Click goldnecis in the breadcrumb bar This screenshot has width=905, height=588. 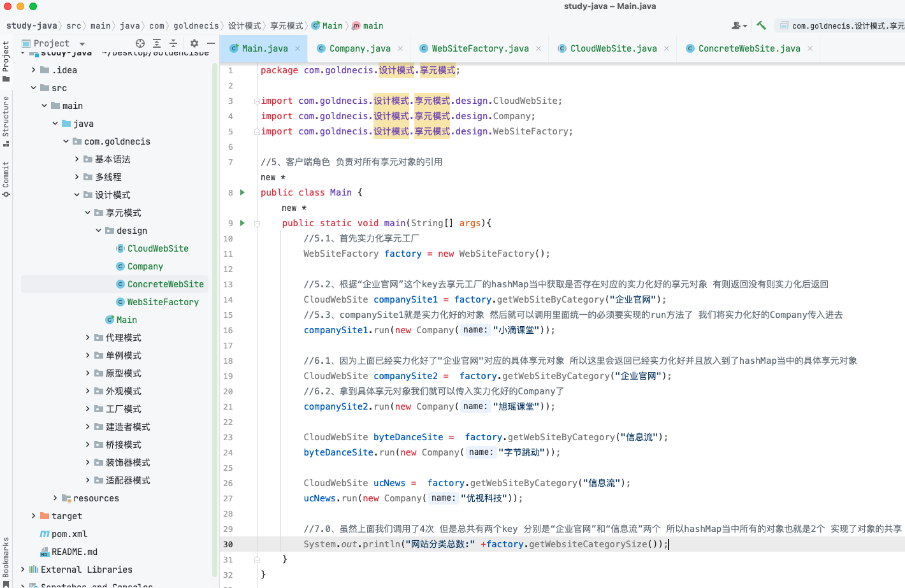196,25
